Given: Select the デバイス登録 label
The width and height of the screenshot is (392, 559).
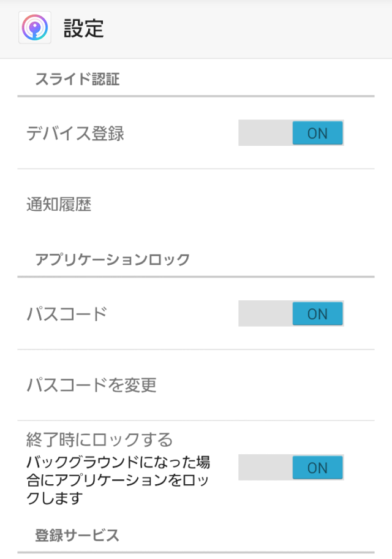Looking at the screenshot, I should (75, 134).
